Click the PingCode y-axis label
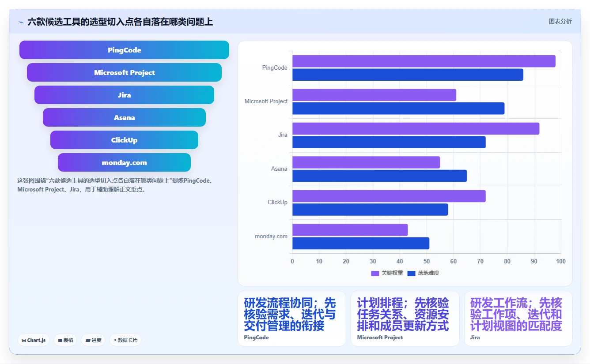 click(275, 68)
